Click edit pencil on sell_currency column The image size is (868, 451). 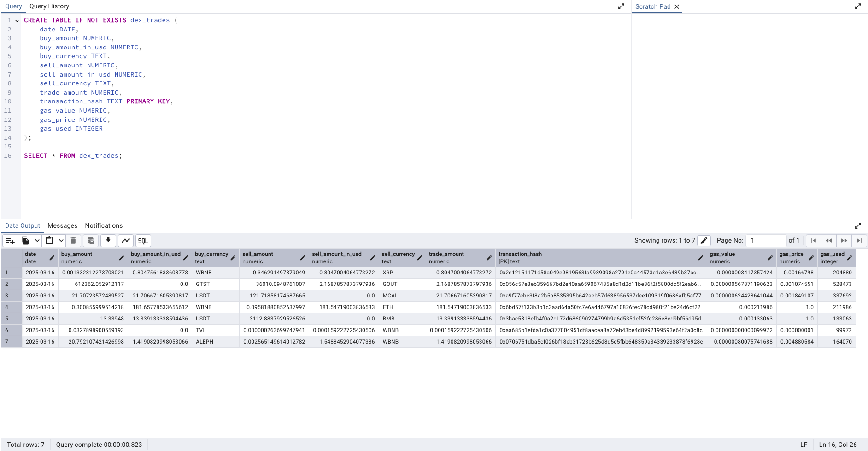pyautogui.click(x=420, y=258)
